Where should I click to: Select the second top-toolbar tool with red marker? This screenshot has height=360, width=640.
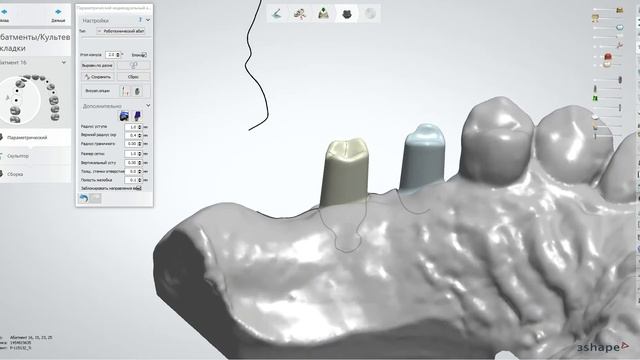pos(300,14)
